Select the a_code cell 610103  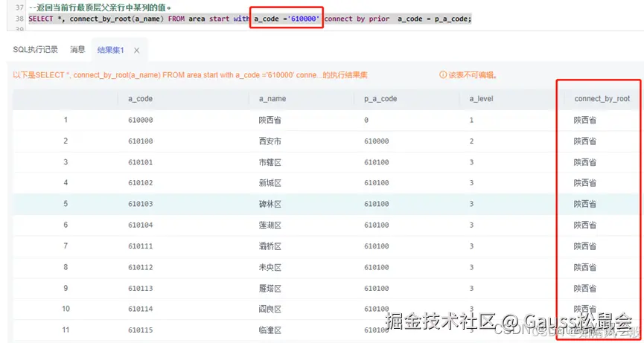tap(141, 204)
